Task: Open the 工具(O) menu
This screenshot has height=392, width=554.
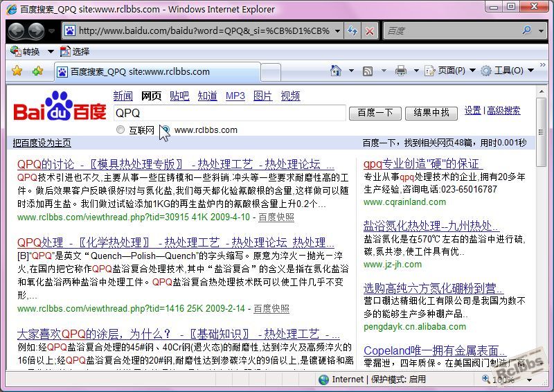Action: tap(508, 71)
